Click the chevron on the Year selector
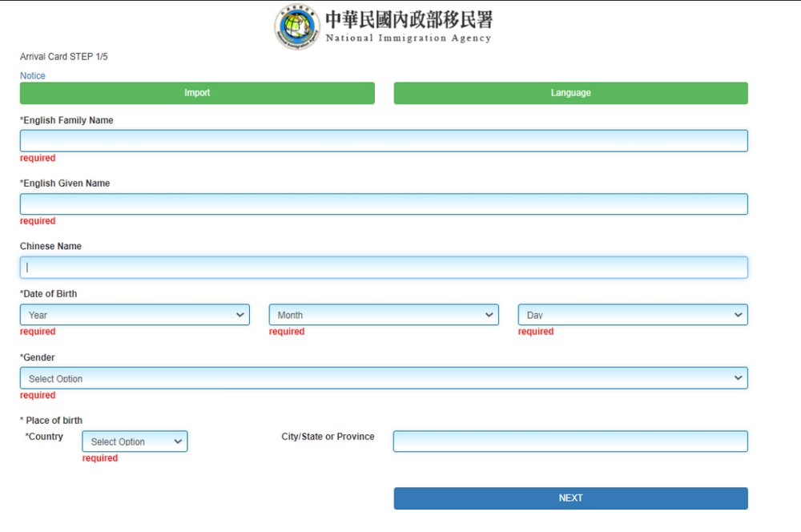The width and height of the screenshot is (801, 532). tap(240, 315)
